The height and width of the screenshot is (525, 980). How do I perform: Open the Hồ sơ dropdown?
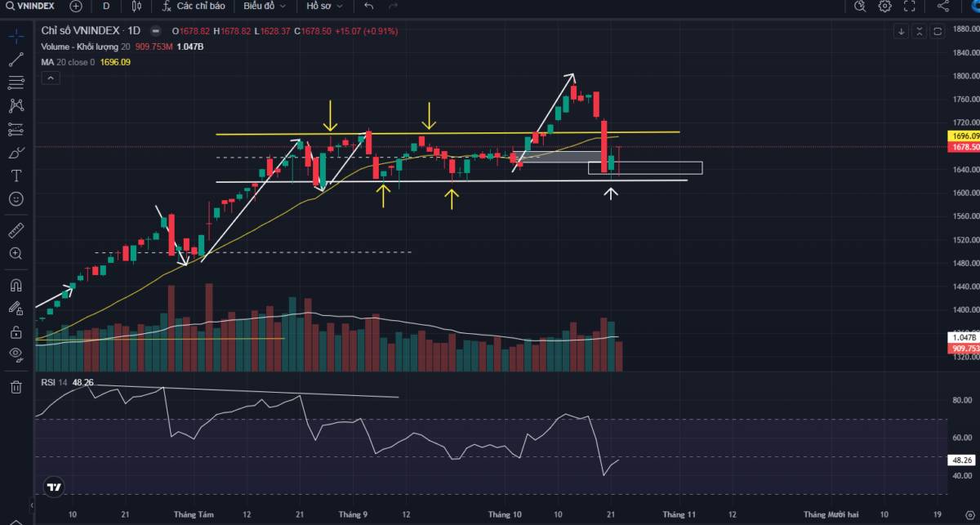pos(322,7)
